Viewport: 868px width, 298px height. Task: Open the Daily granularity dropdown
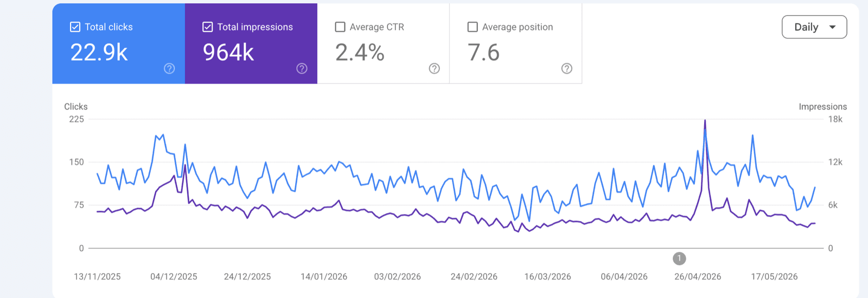[814, 27]
